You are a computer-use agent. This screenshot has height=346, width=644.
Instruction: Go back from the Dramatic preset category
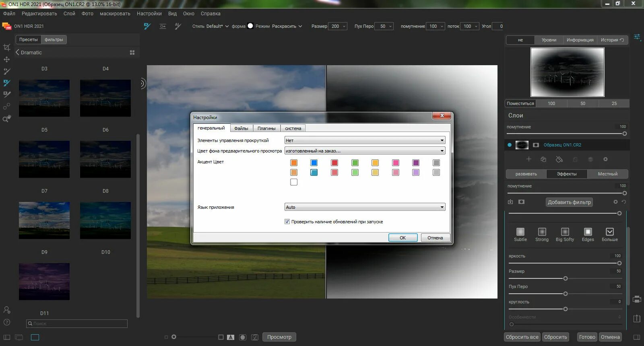tap(17, 52)
